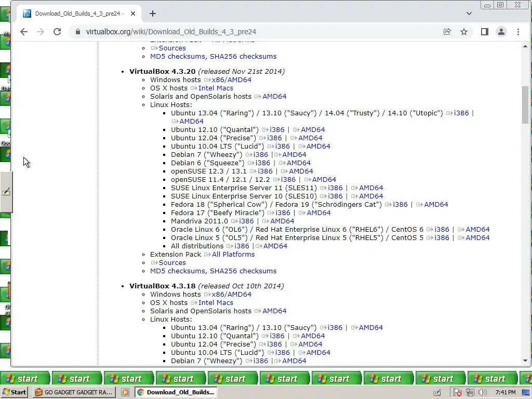Click the page scrollbar down arrow
Viewport: 532px width, 399px height.
click(525, 361)
